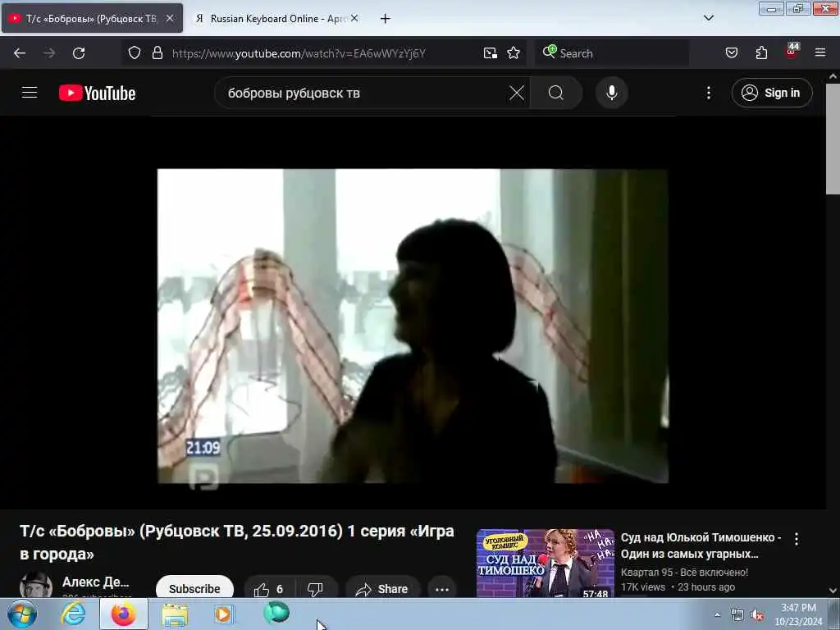Open the Алекс Де channel name link
840x630 pixels.
[95, 582]
